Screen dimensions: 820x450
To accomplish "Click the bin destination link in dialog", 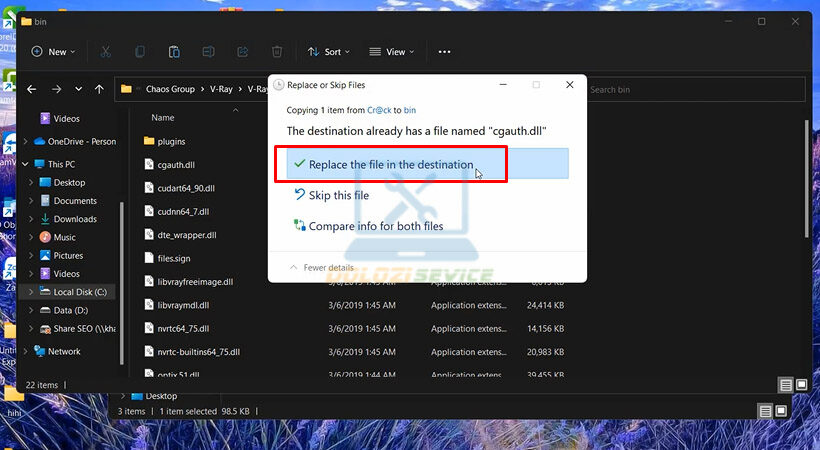I will click(410, 110).
